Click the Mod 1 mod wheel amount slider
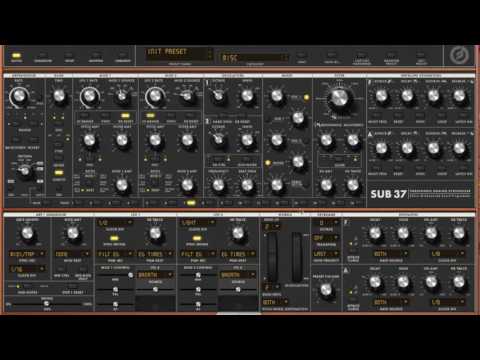Screen dimensions: 480x360 click(x=115, y=275)
